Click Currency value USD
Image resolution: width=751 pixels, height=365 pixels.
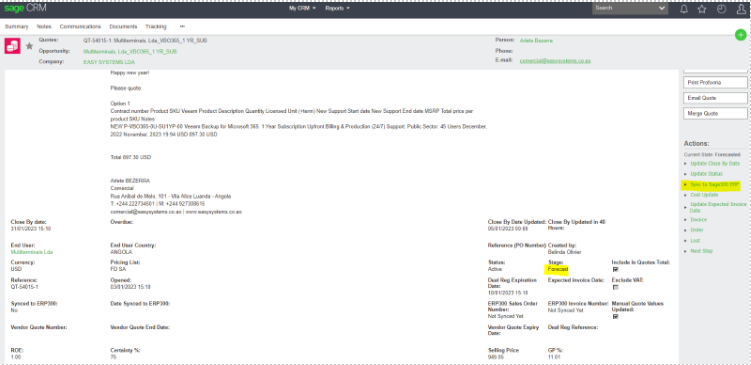tap(16, 269)
